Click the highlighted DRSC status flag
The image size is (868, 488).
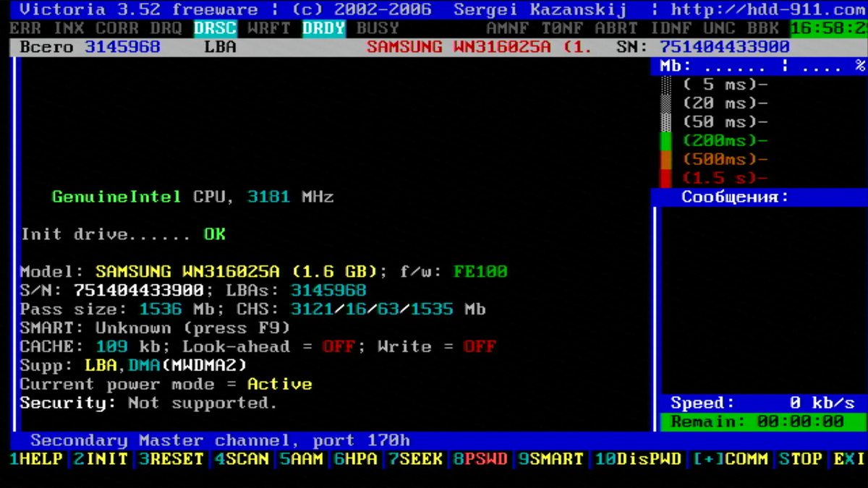click(x=216, y=29)
